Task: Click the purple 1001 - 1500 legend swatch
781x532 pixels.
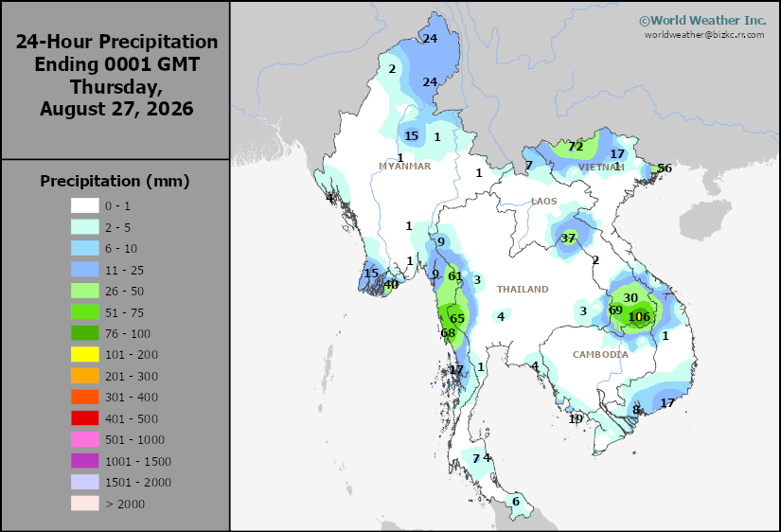Action: pyautogui.click(x=84, y=461)
